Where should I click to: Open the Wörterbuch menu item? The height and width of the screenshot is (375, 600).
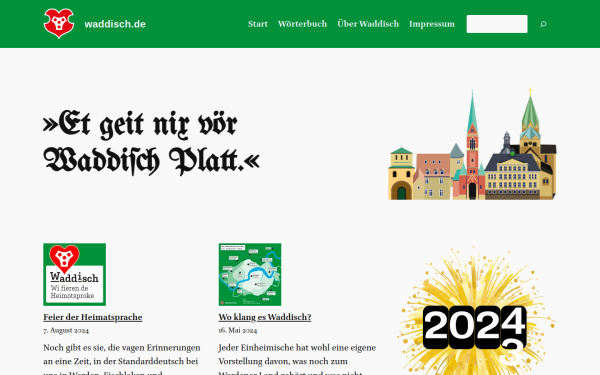(x=302, y=24)
